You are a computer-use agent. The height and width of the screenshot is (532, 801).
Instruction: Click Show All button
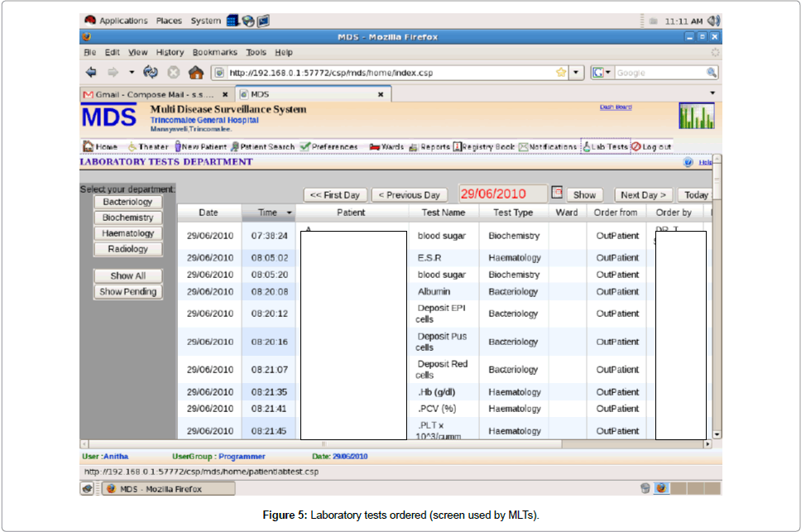click(127, 276)
